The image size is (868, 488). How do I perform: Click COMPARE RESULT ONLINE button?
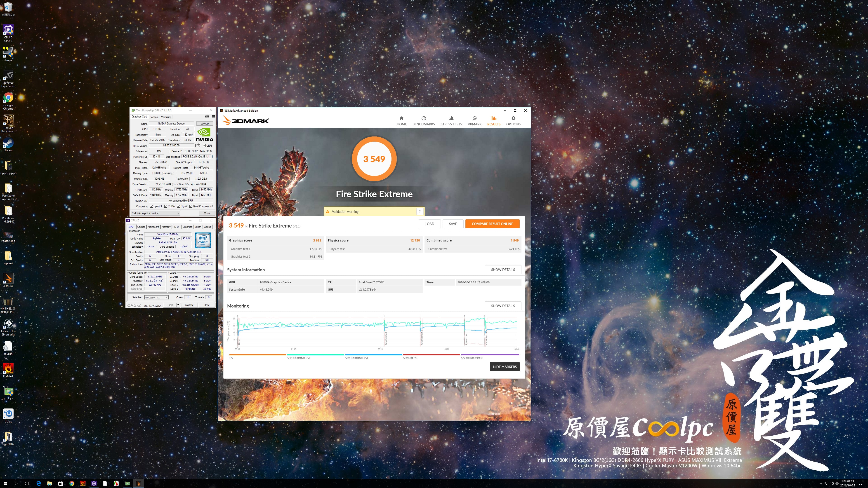(492, 224)
